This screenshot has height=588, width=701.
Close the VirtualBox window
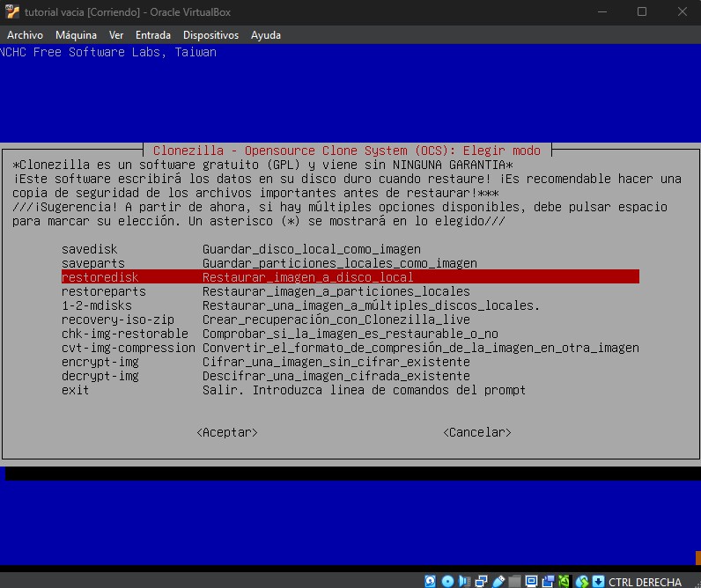(x=683, y=11)
